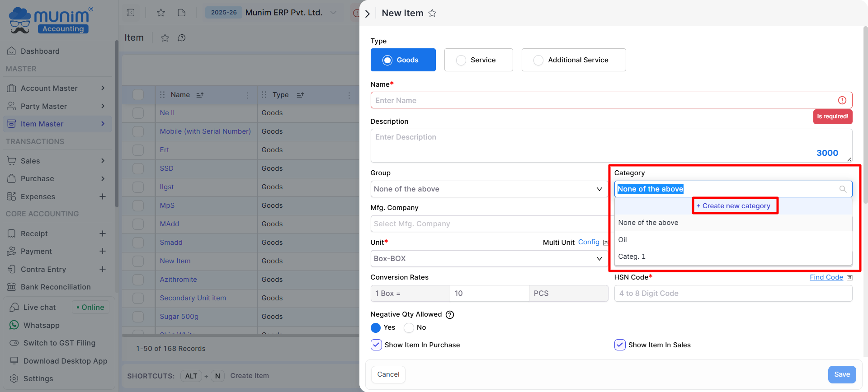Open the Unit dropdown showing Box-BOX

pyautogui.click(x=488, y=259)
